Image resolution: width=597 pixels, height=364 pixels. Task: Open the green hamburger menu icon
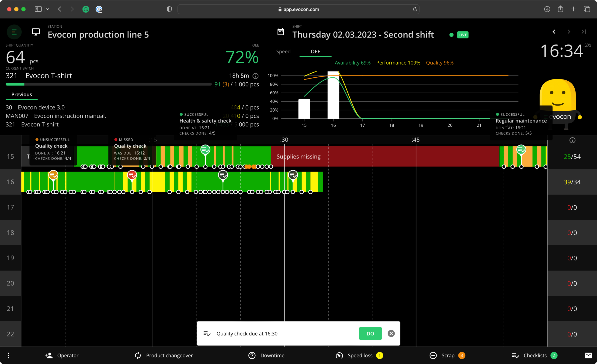(x=14, y=32)
